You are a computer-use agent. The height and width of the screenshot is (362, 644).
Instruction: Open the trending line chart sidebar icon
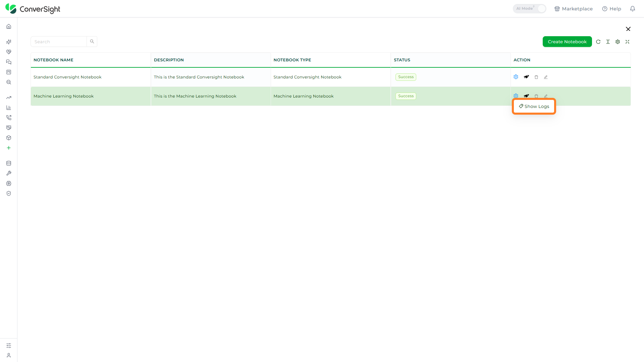click(x=9, y=98)
